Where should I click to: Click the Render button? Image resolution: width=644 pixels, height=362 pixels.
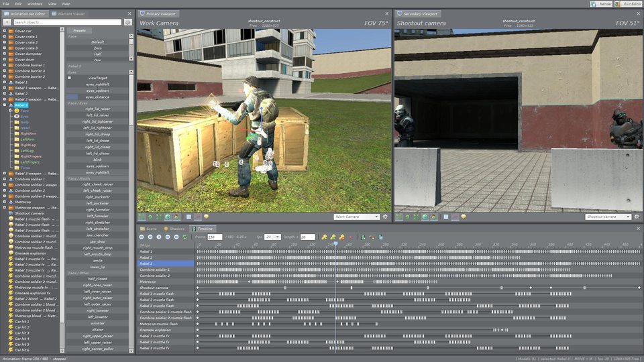[x=601, y=4]
